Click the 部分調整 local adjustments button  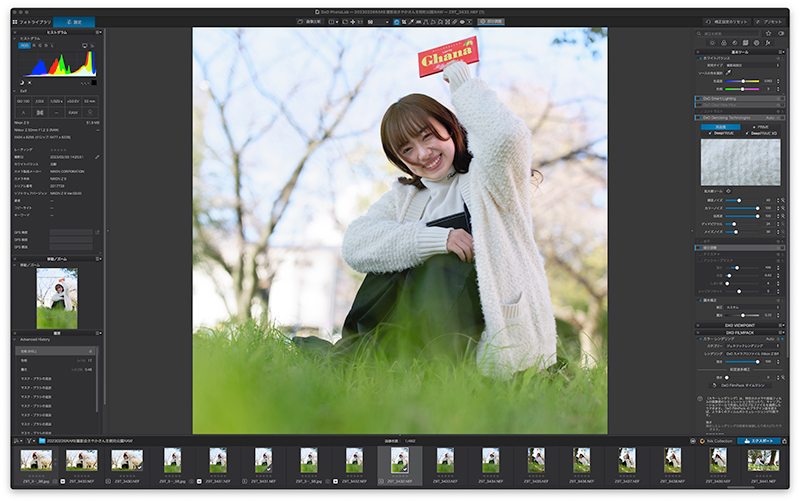tap(491, 22)
